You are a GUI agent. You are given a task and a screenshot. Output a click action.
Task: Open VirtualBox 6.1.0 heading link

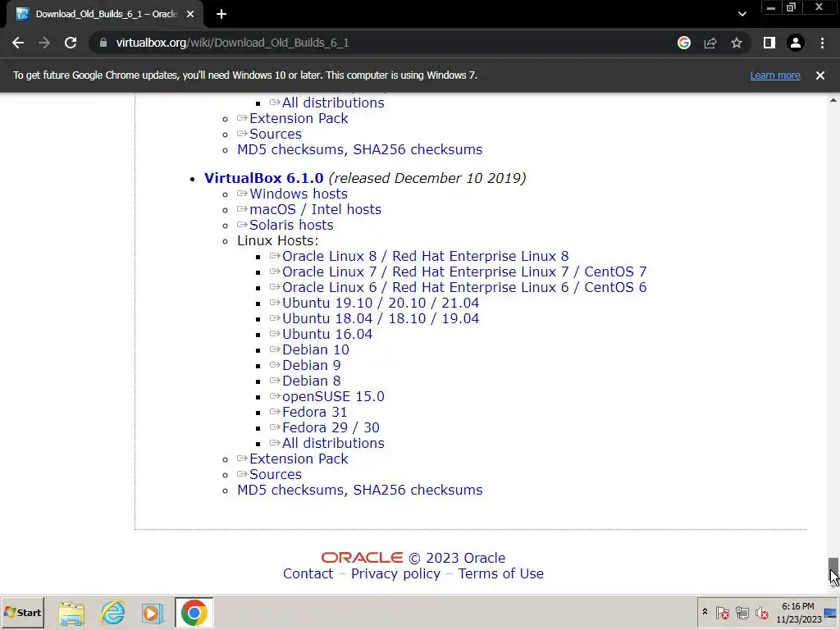(263, 178)
